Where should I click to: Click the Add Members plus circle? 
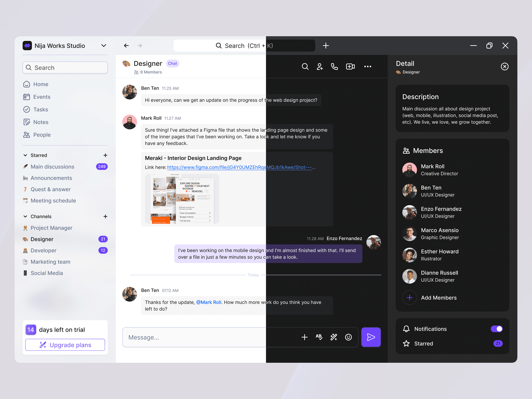tap(410, 298)
